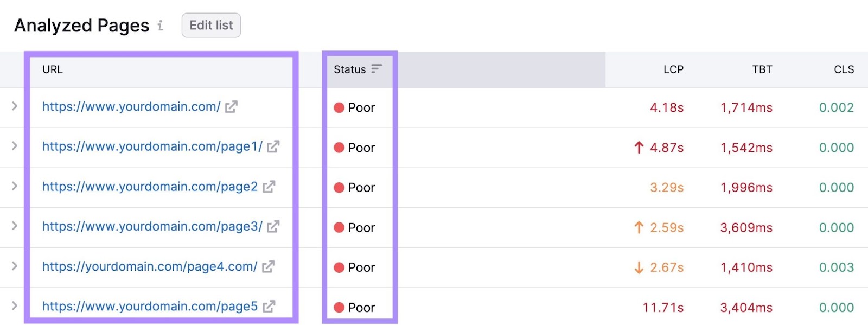Image resolution: width=868 pixels, height=325 pixels.
Task: Click the LCP column header
Action: (673, 69)
